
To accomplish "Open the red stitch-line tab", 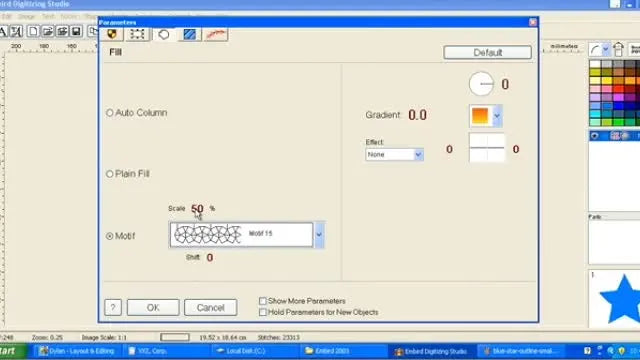I will (216, 34).
